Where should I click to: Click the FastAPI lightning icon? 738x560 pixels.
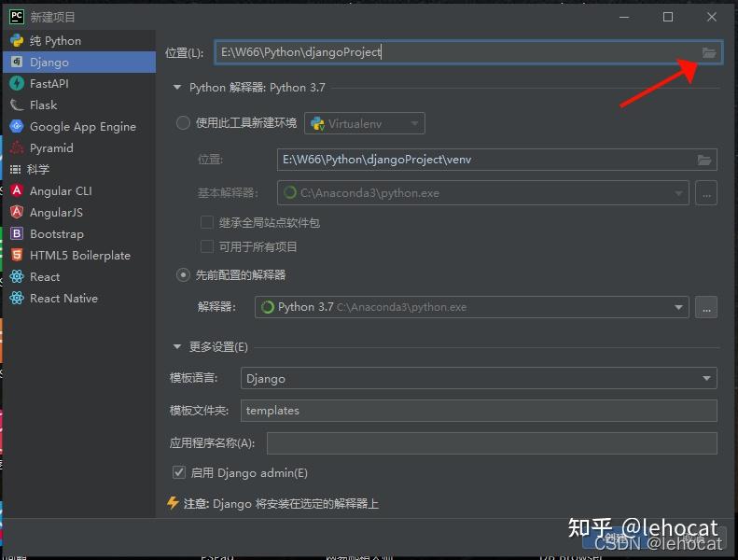click(x=17, y=83)
